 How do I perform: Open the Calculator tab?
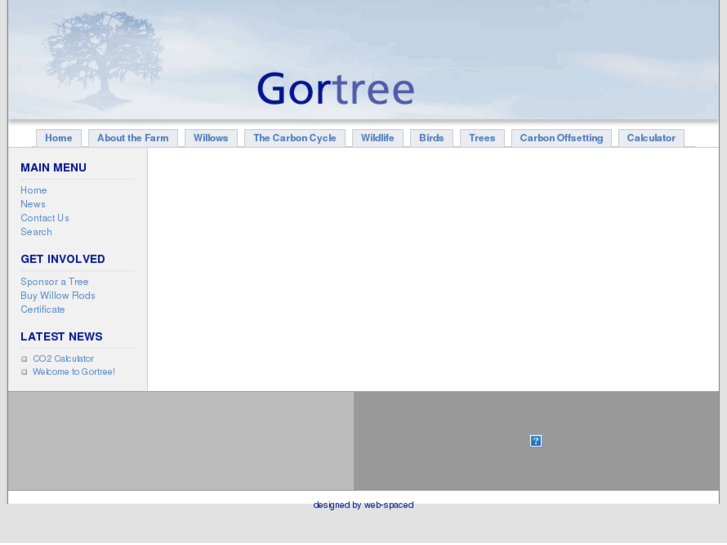651,138
